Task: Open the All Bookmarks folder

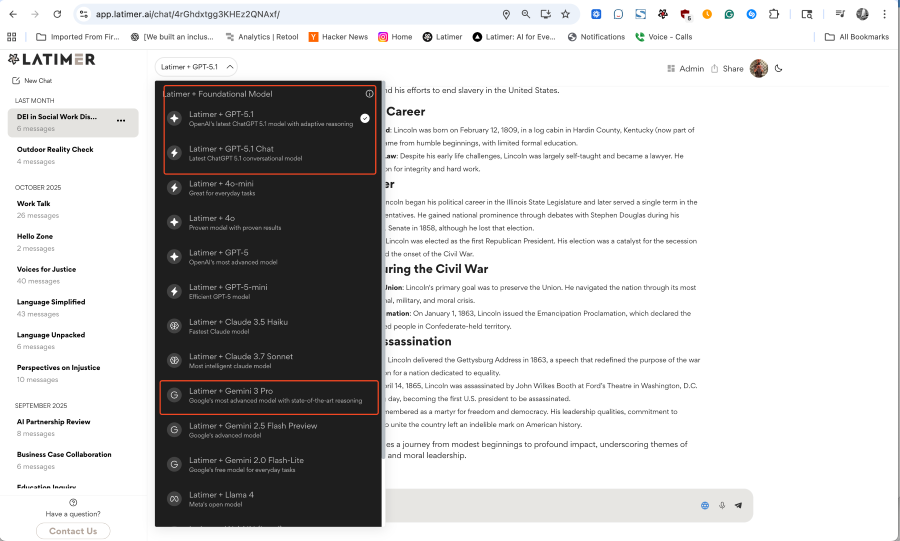Action: (x=856, y=37)
